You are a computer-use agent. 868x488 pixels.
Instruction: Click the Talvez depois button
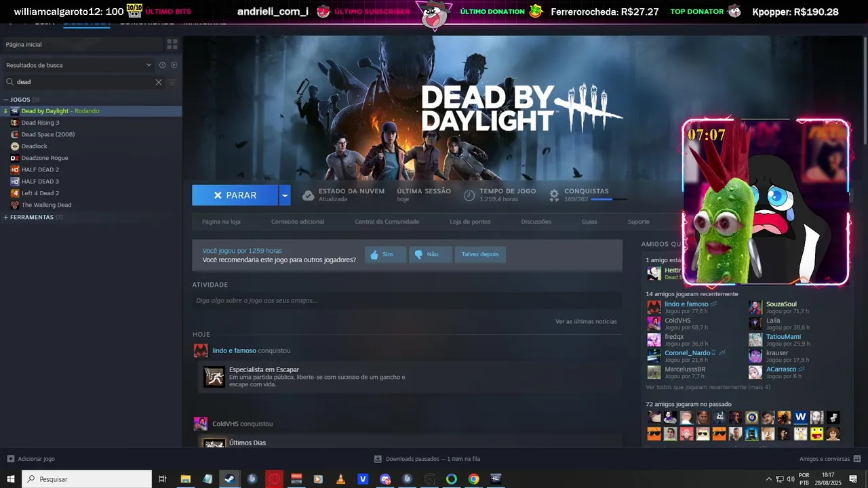point(480,254)
